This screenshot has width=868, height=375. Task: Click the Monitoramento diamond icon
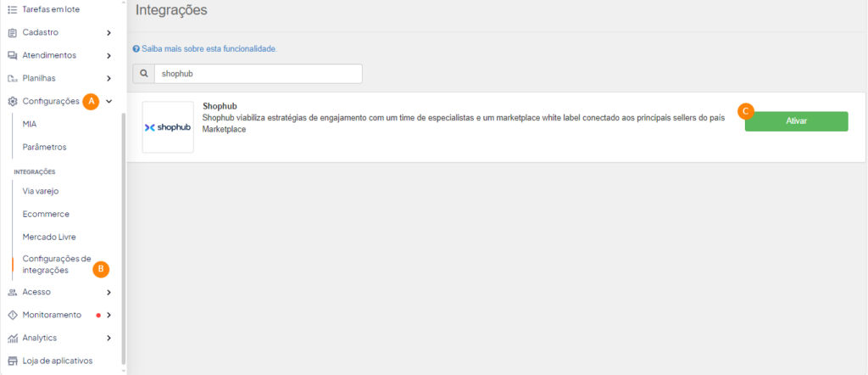(x=13, y=315)
